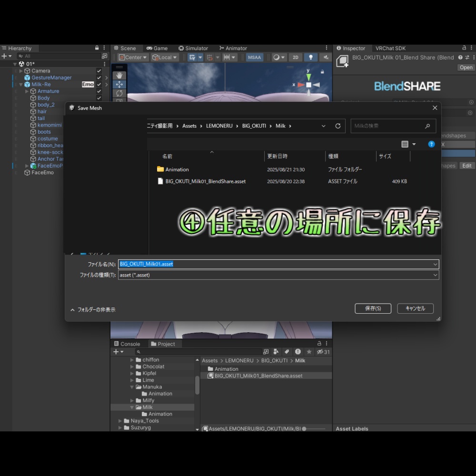Click the キャンセル cancel button
Screen dimensions: 476x476
[415, 308]
